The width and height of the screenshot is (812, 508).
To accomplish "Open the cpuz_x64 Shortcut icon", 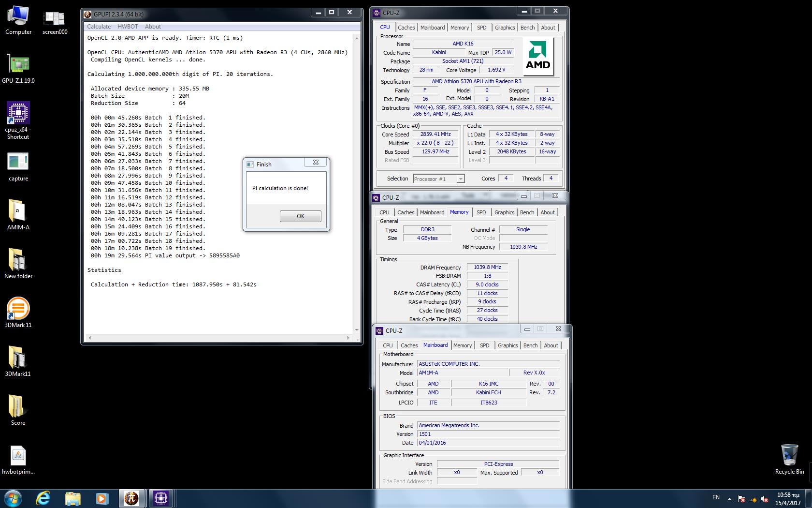I will pyautogui.click(x=18, y=121).
